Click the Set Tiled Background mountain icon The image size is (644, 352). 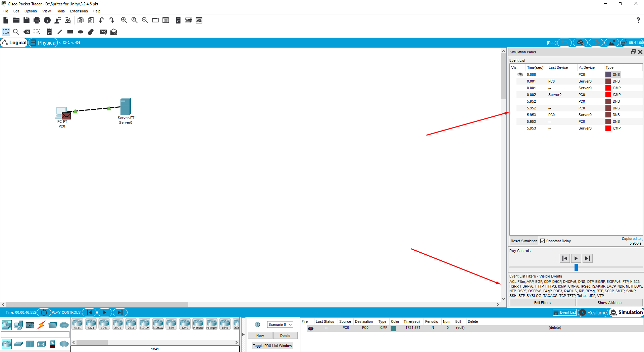pyautogui.click(x=612, y=43)
